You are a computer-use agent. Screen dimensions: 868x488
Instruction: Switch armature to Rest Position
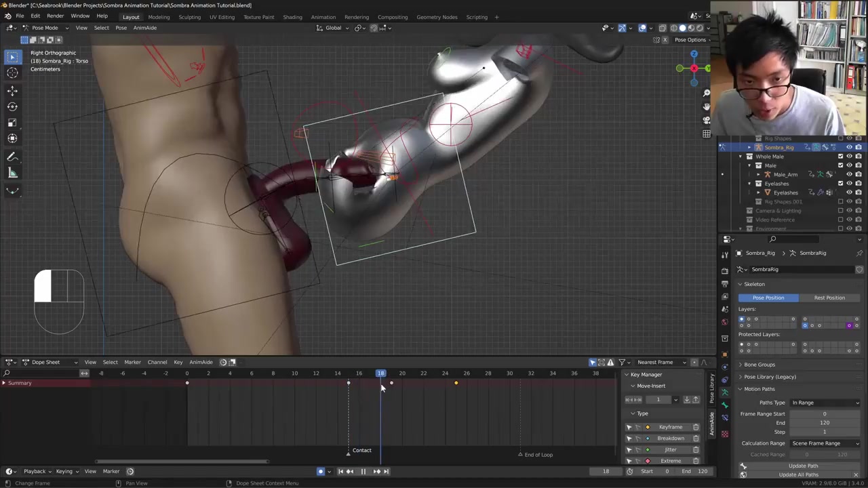pyautogui.click(x=829, y=298)
